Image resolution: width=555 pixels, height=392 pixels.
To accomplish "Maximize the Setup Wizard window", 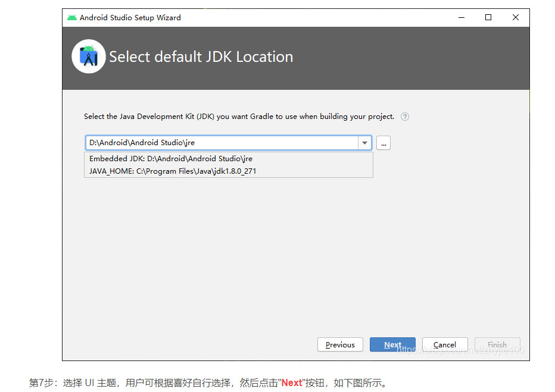I will pos(488,17).
